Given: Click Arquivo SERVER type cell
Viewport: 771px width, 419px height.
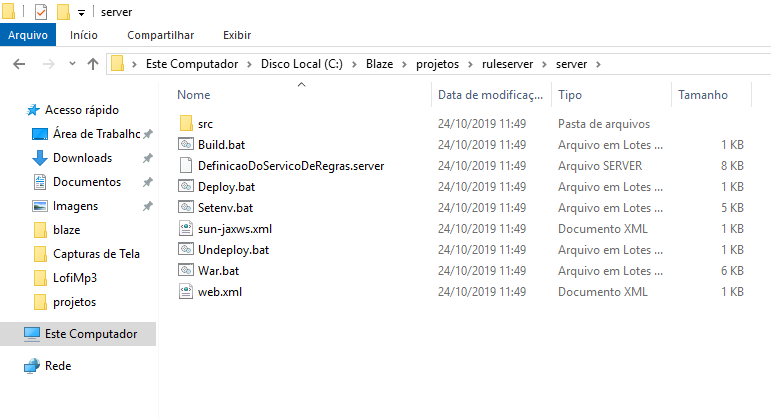Looking at the screenshot, I should pos(600,166).
